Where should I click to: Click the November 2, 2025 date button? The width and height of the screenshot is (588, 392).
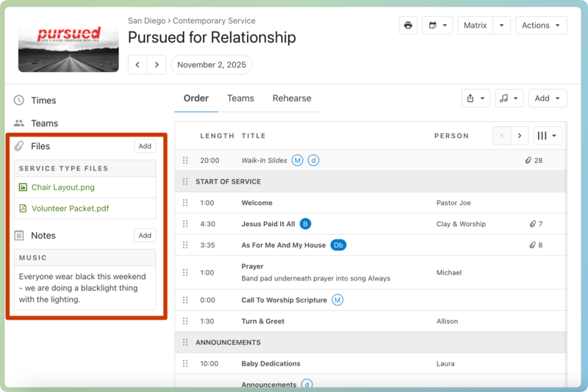click(211, 65)
